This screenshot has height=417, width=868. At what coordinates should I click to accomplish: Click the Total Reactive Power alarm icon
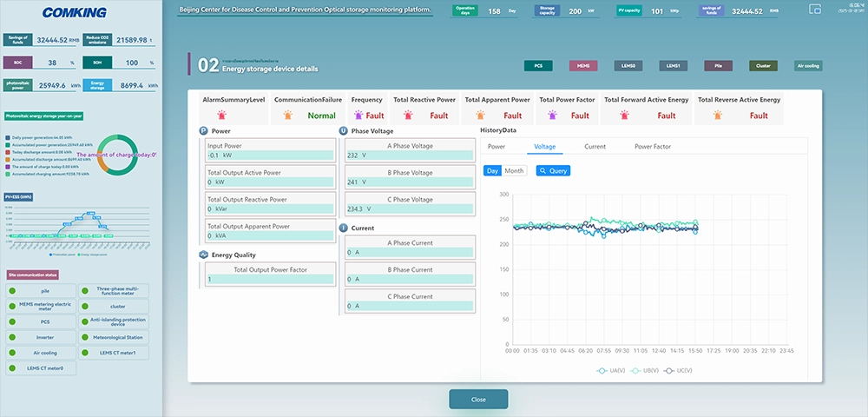pyautogui.click(x=409, y=116)
